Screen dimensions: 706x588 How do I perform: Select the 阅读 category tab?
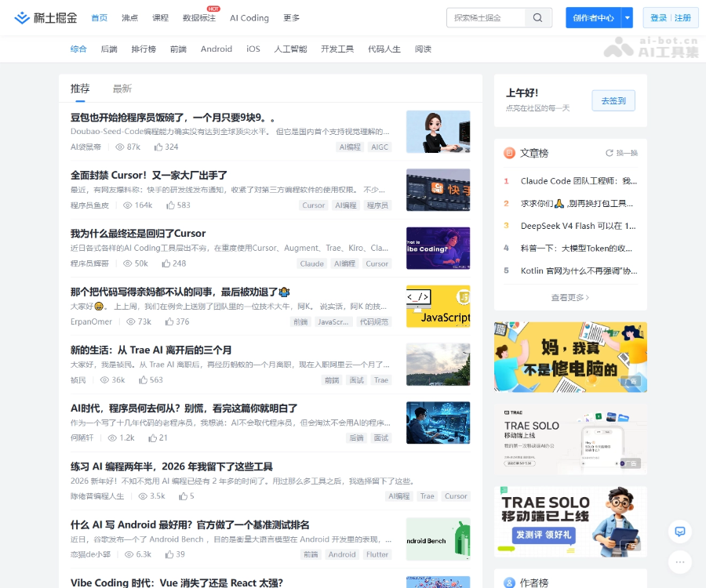point(423,49)
